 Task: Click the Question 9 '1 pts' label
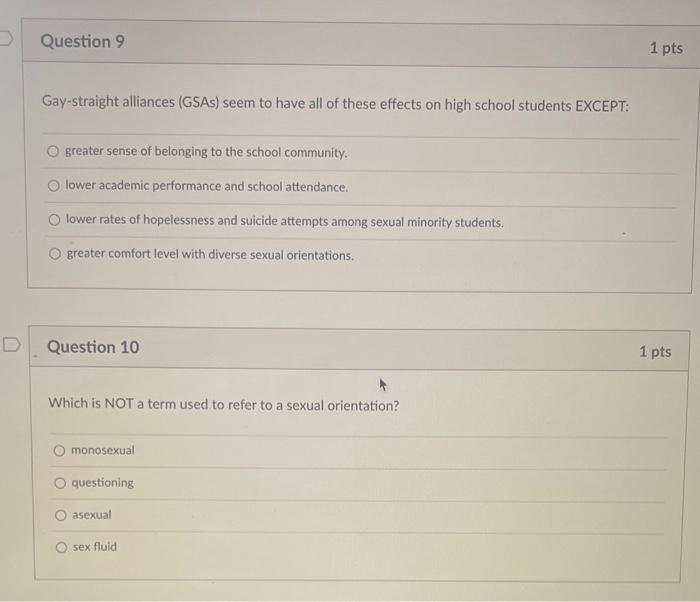coord(666,48)
